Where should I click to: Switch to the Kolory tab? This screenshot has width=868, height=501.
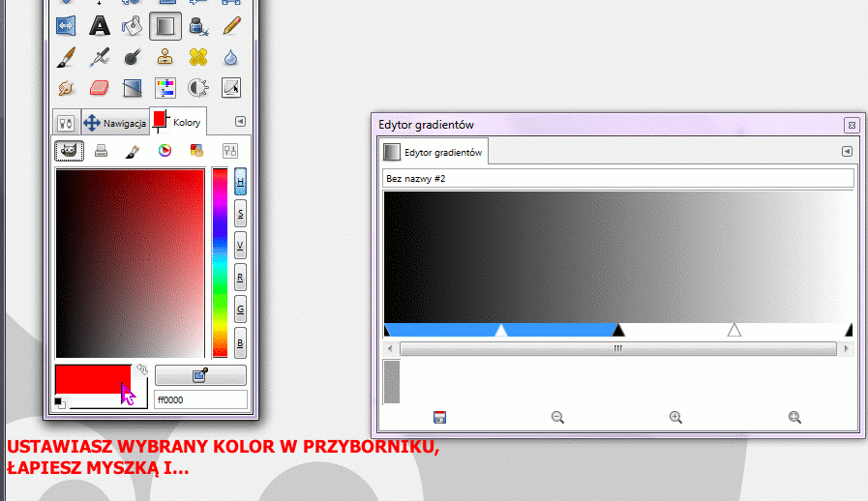(177, 122)
